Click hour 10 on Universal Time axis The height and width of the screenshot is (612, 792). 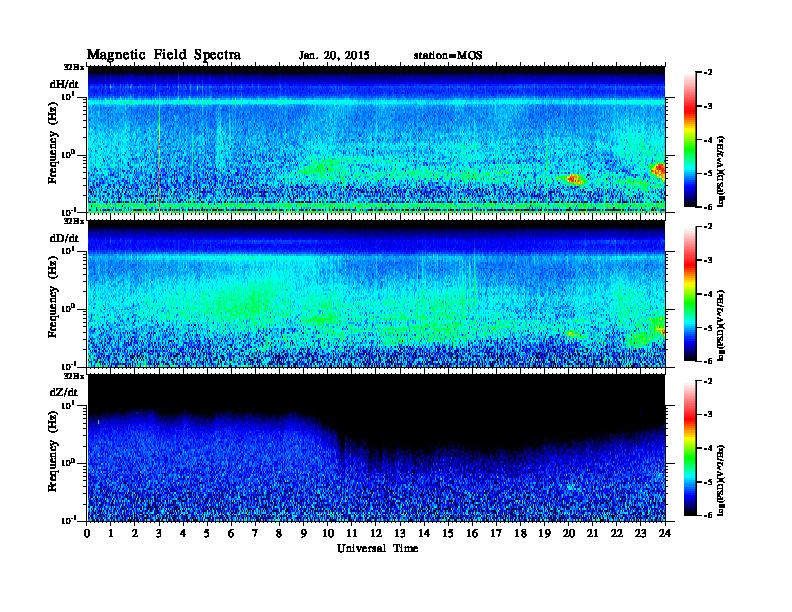tap(328, 533)
